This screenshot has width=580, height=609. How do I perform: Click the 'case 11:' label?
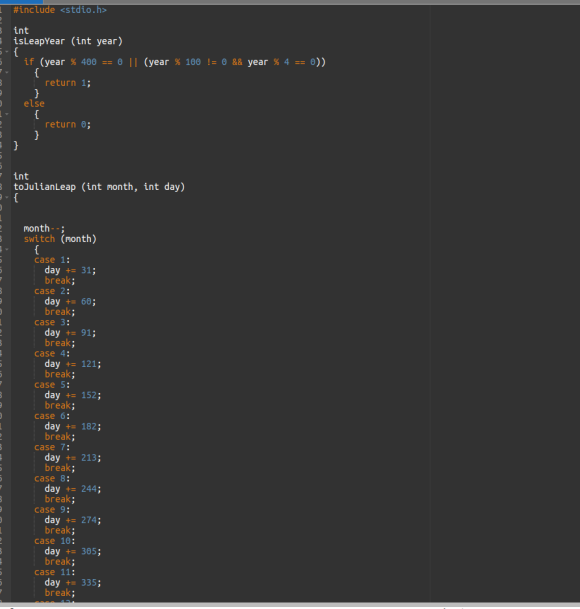[55, 572]
